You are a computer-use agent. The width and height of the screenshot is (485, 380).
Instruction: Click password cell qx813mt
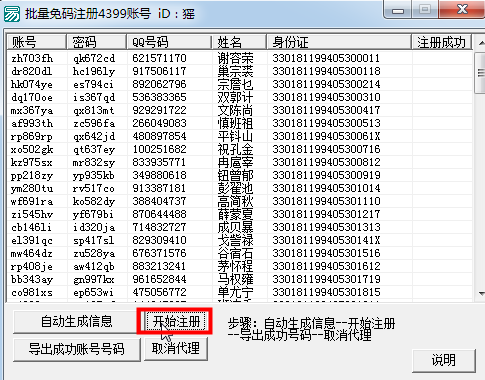94,110
